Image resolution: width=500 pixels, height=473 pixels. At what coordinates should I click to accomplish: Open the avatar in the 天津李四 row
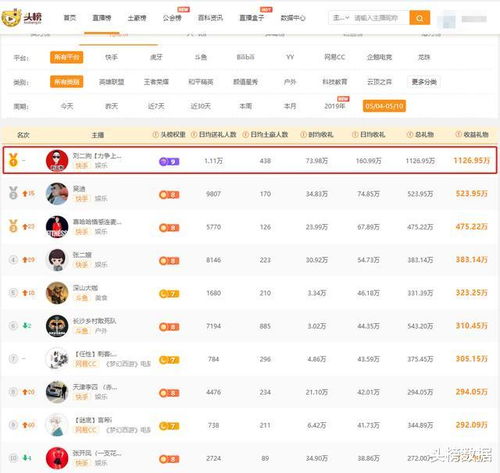[57, 392]
